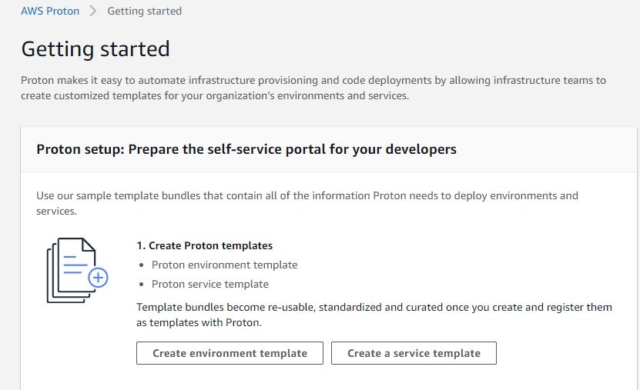Open the AWS Proton breadcrumb link
The width and height of the screenshot is (640, 390).
pyautogui.click(x=50, y=11)
